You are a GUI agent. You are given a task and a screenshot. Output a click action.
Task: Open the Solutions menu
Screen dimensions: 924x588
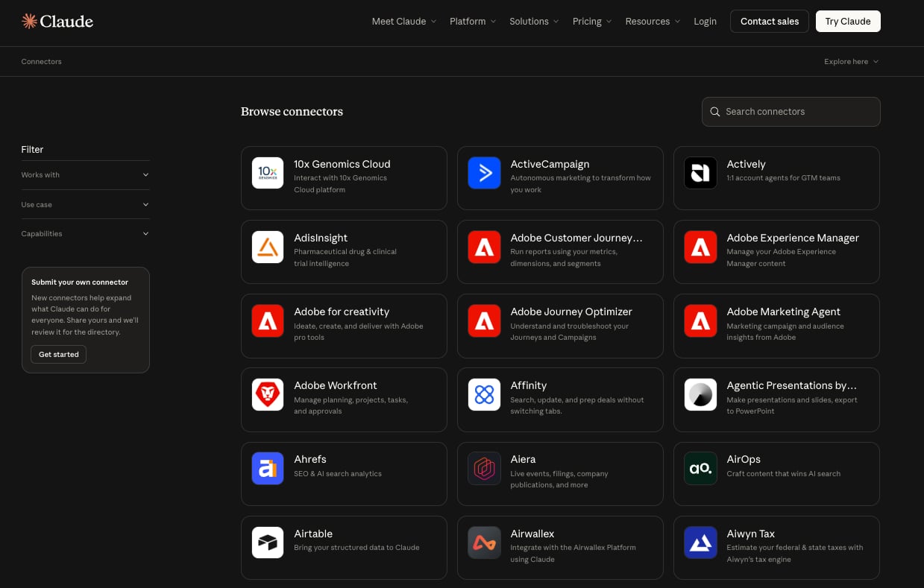[534, 21]
